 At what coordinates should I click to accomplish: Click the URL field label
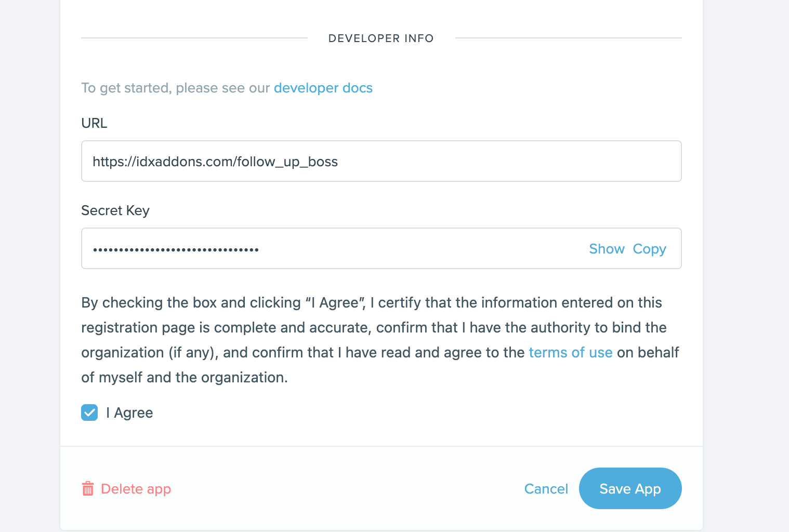pyautogui.click(x=94, y=123)
